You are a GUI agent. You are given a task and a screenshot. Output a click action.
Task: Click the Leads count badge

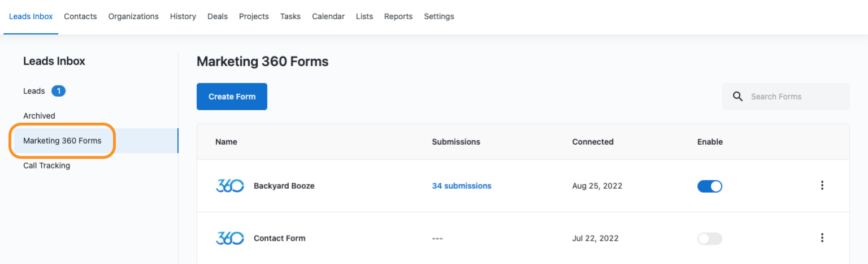(58, 91)
